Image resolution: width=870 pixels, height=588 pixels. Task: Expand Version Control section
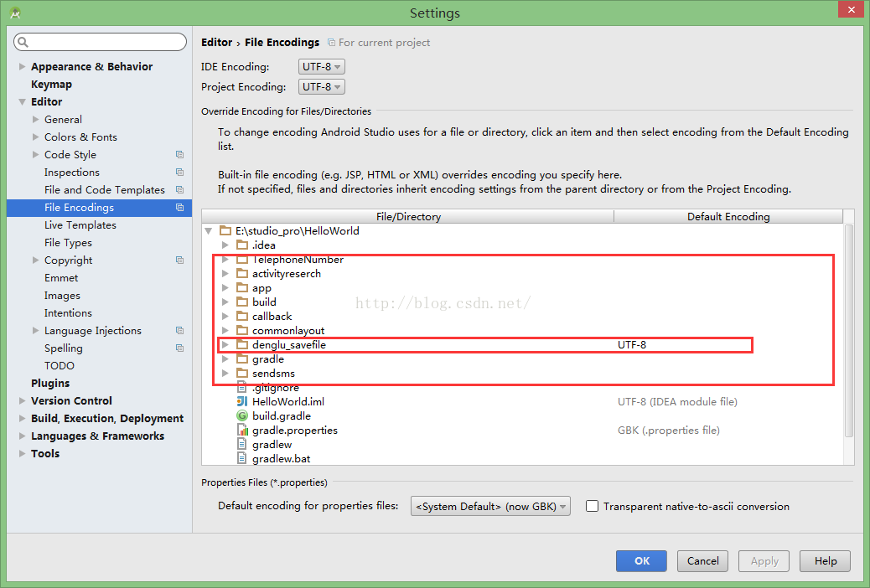[x=22, y=400]
